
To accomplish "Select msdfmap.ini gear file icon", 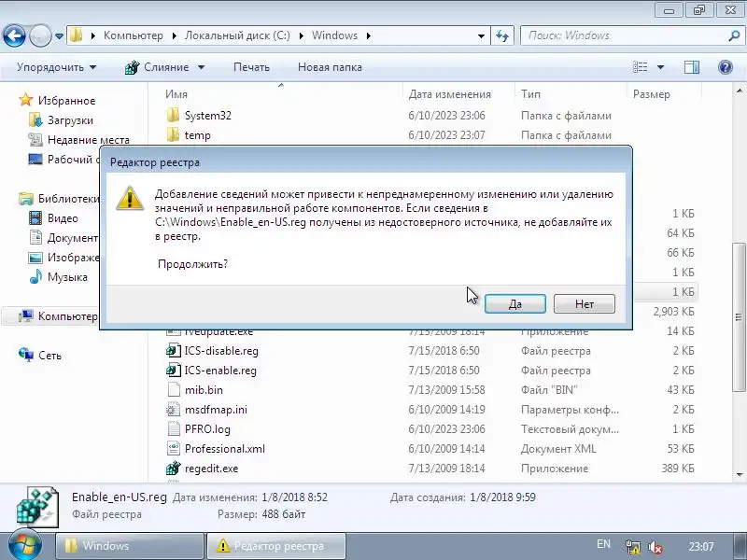I will coord(174,409).
